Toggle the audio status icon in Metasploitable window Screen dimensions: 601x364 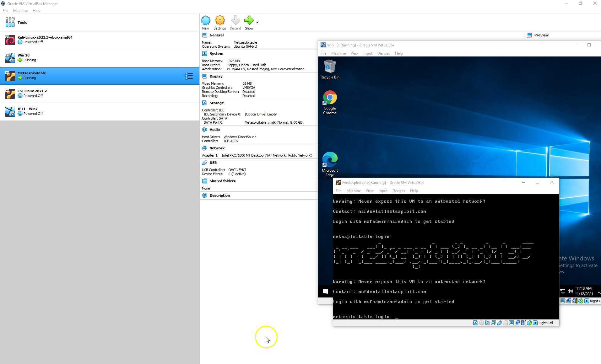click(x=487, y=323)
